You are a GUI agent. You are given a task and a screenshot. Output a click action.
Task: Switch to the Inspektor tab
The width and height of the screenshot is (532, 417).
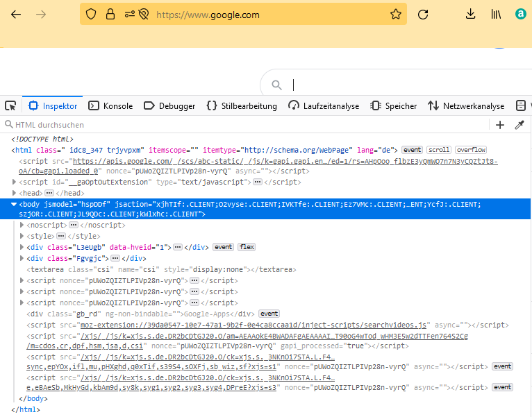coord(53,105)
